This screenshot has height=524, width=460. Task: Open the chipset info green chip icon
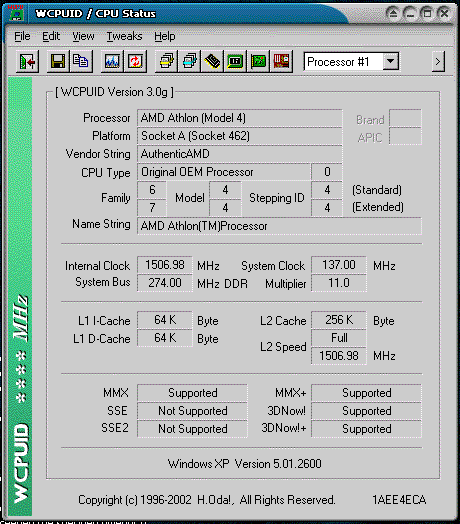pos(235,61)
